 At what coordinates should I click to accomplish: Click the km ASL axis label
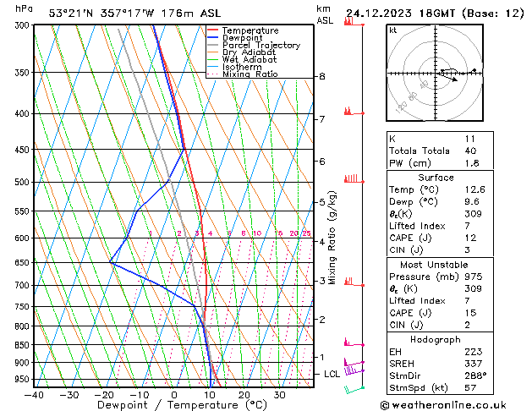point(325,14)
